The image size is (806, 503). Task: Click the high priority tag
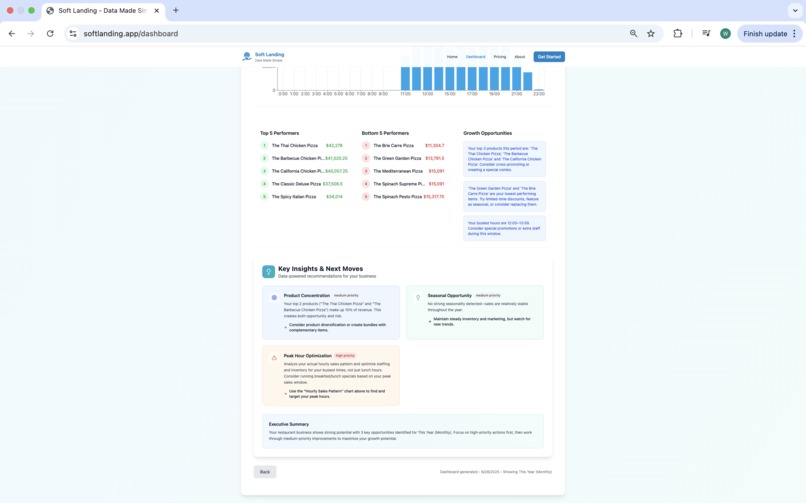(x=345, y=356)
